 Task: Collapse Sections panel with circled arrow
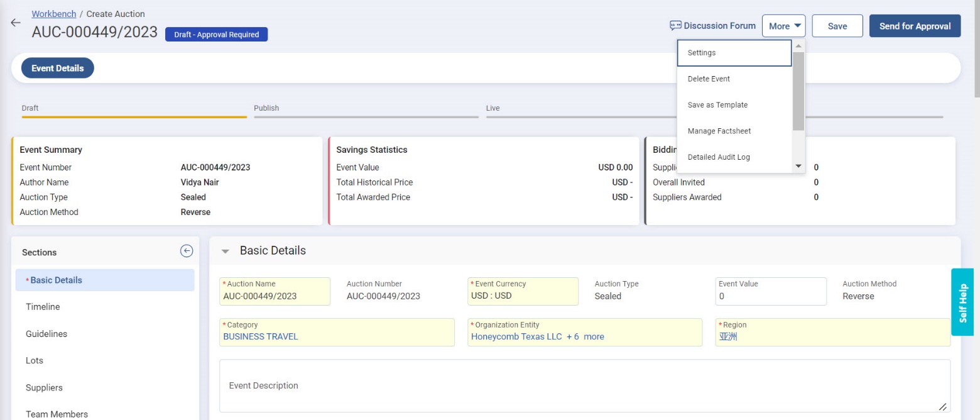click(187, 251)
